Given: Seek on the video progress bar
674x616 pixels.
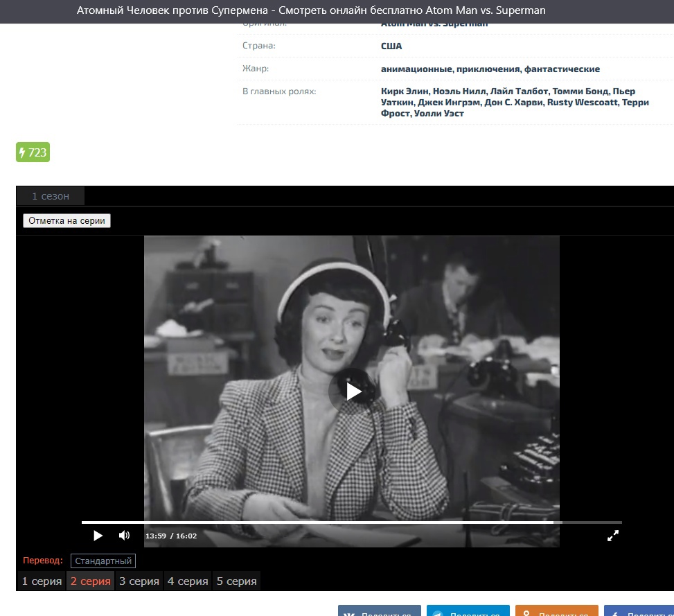Looking at the screenshot, I should click(x=352, y=522).
